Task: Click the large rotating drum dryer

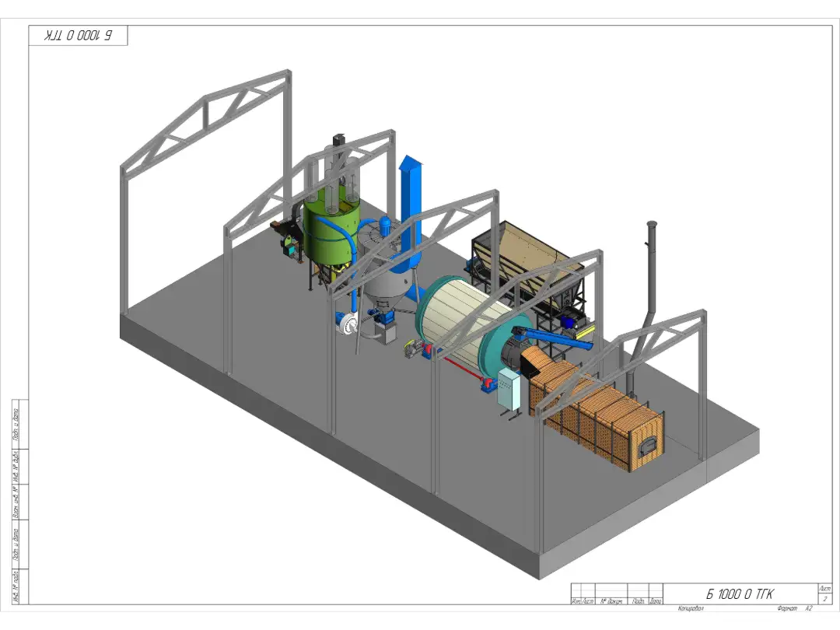Action: click(459, 319)
